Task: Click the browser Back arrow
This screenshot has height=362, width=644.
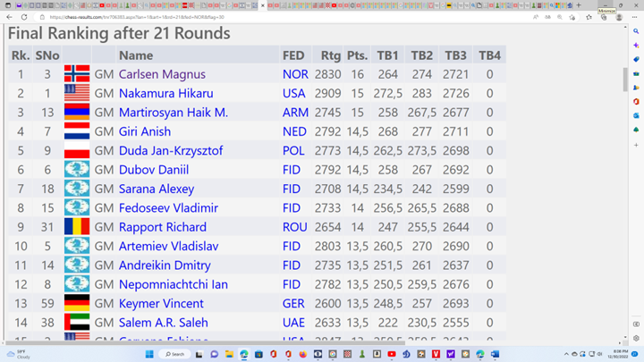Action: pos(9,17)
